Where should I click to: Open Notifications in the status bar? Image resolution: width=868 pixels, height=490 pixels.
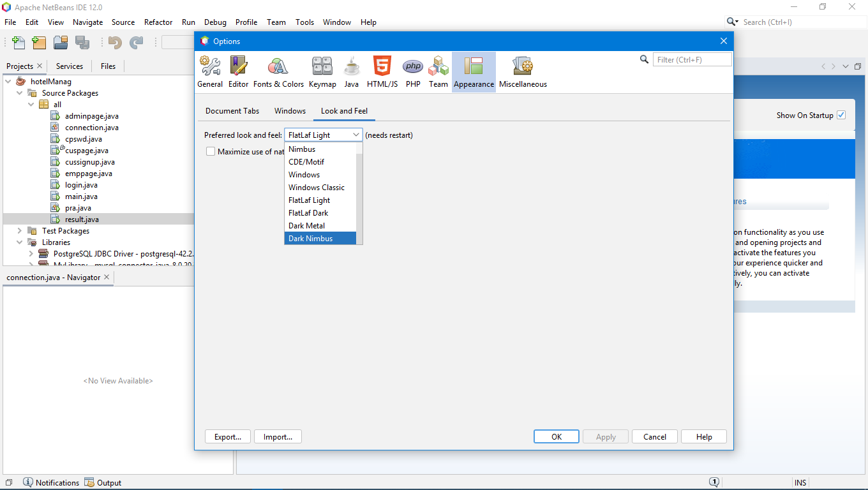pos(51,483)
